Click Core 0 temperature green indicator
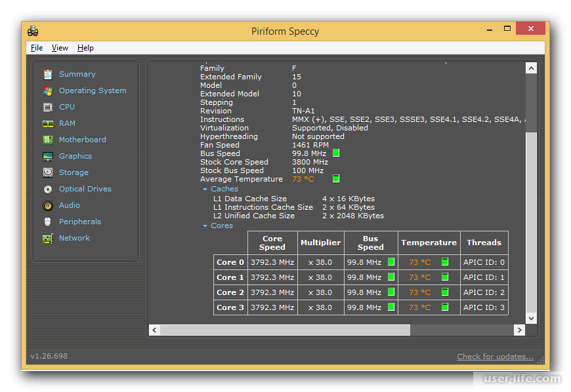 [445, 262]
